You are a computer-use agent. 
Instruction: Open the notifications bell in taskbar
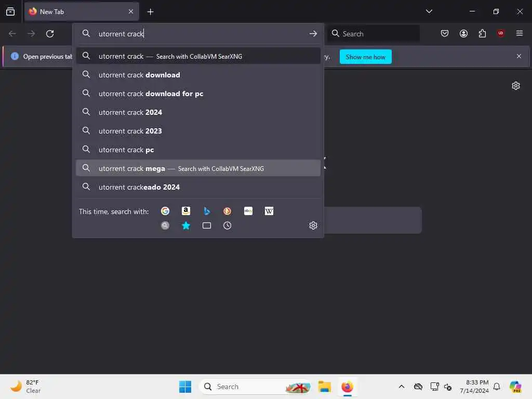point(497,387)
